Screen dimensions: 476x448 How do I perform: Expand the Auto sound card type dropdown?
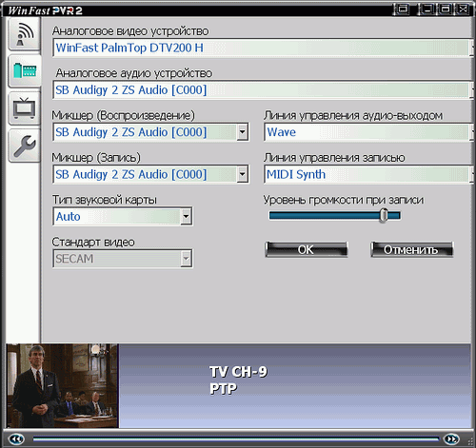186,217
